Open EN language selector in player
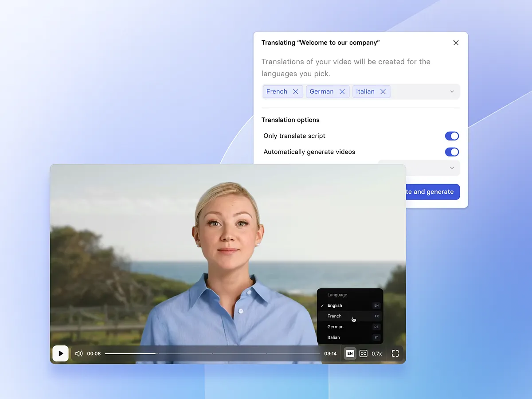This screenshot has width=532, height=399. pyautogui.click(x=350, y=353)
